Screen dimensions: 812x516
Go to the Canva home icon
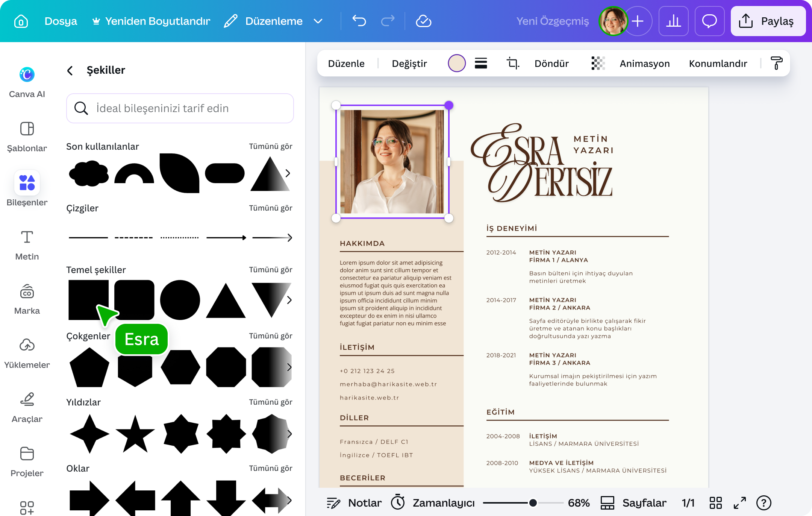pos(21,21)
